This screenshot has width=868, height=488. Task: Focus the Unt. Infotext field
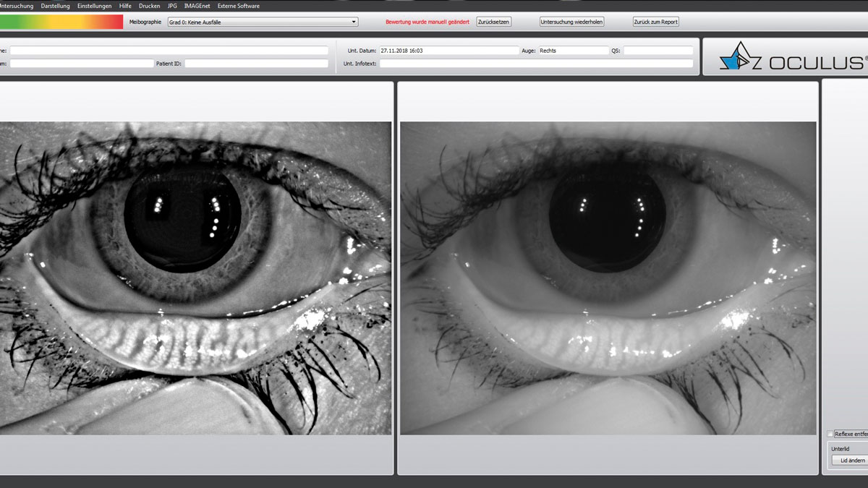pos(535,64)
